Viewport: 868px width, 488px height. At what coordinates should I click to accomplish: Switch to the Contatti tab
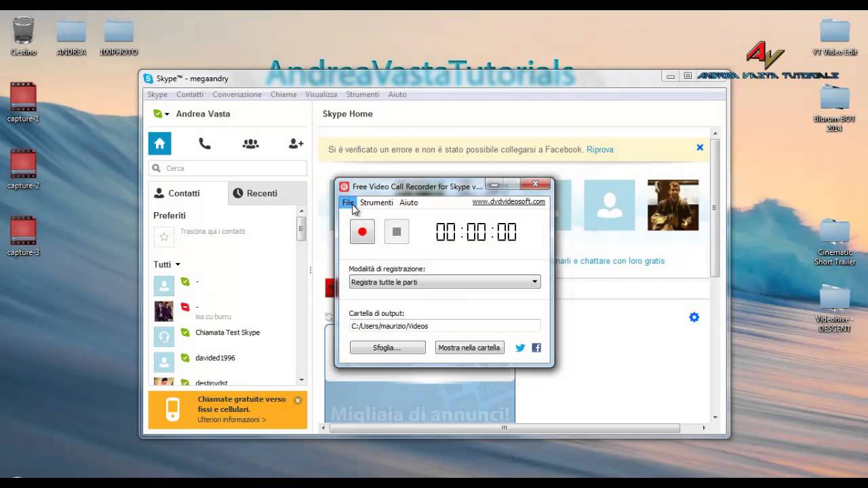point(188,193)
